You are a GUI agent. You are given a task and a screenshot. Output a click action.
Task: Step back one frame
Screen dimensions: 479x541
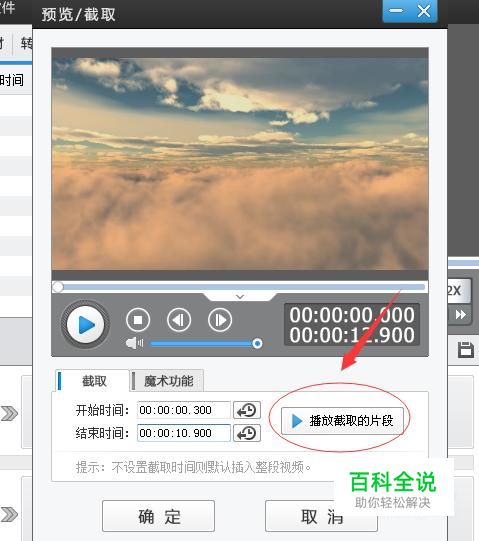coord(179,320)
